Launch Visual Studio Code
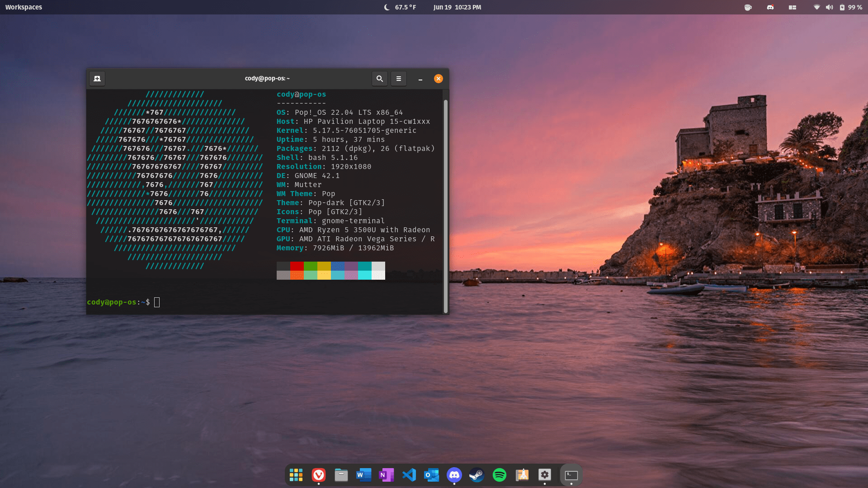868x488 pixels. (409, 475)
